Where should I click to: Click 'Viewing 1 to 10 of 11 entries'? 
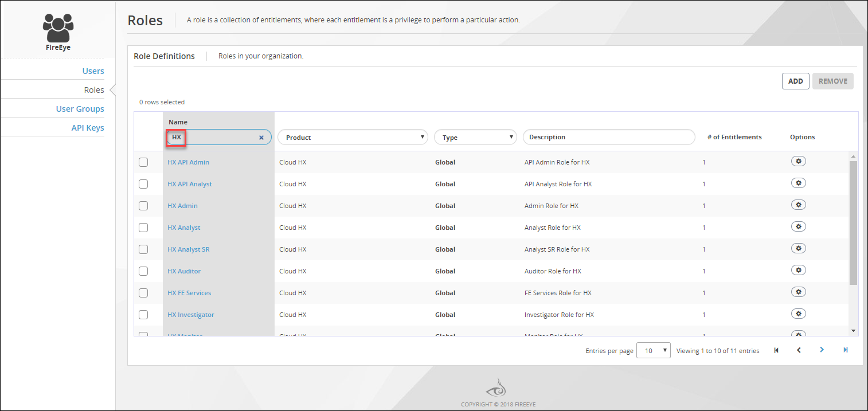718,351
